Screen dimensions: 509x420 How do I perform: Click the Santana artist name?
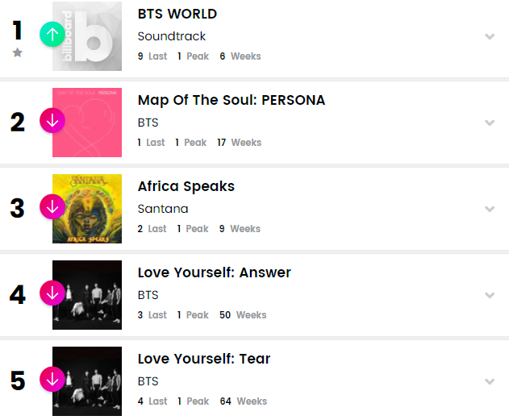tap(163, 209)
